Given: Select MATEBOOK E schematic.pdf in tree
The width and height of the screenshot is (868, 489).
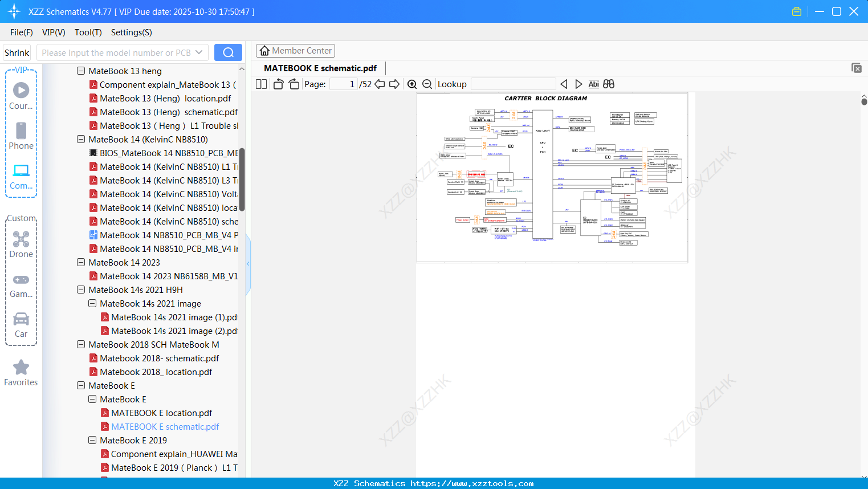Looking at the screenshot, I should [160, 426].
